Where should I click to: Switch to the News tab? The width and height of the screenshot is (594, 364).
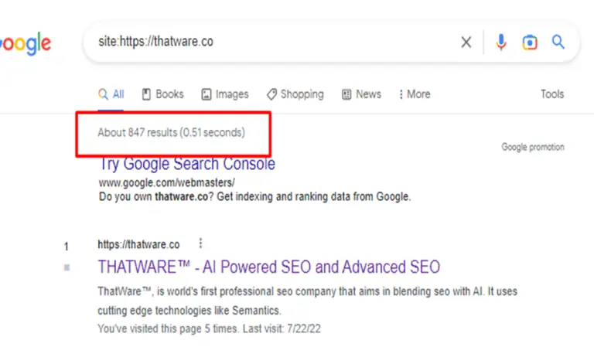(361, 94)
